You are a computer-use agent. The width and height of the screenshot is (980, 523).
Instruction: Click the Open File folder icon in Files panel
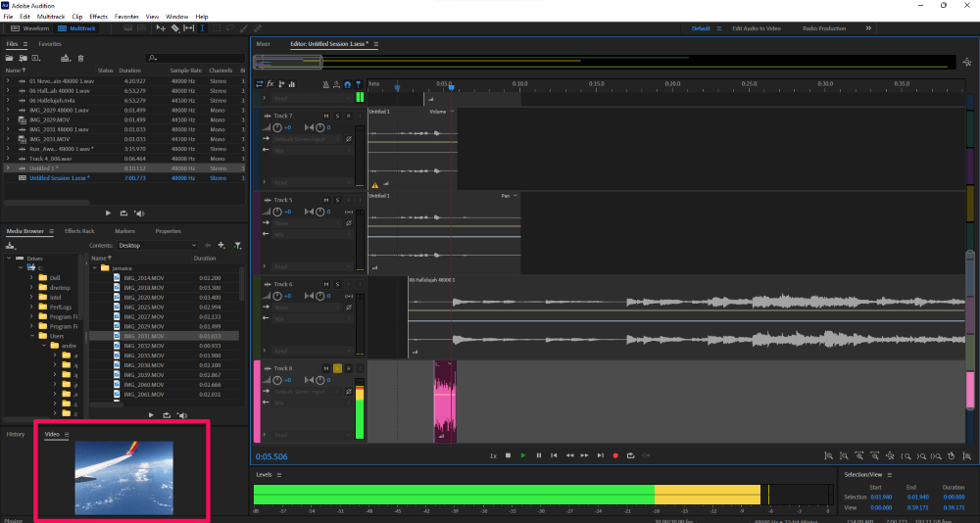click(10, 58)
